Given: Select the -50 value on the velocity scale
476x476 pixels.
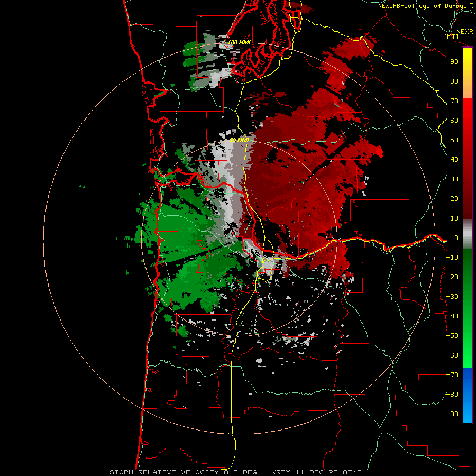Looking at the screenshot, I should 452,336.
